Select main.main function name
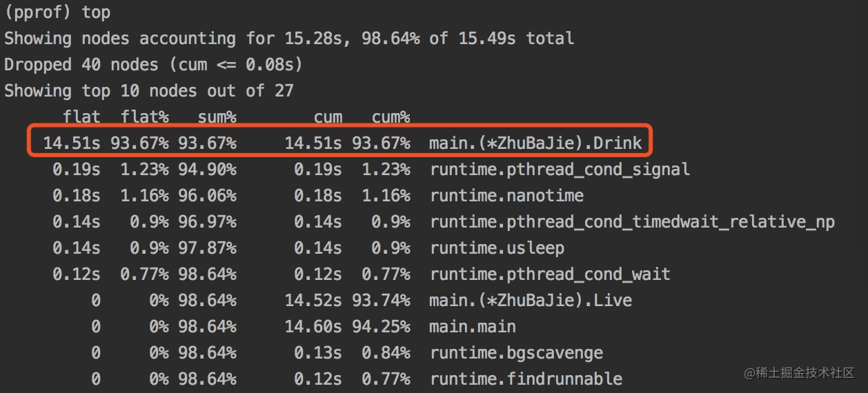The image size is (868, 393). pyautogui.click(x=473, y=327)
